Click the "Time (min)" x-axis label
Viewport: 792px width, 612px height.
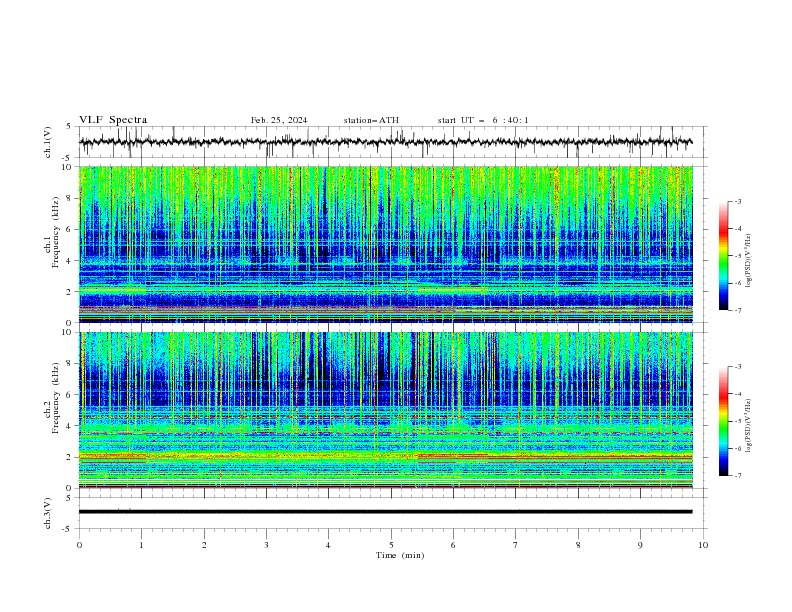(400, 555)
